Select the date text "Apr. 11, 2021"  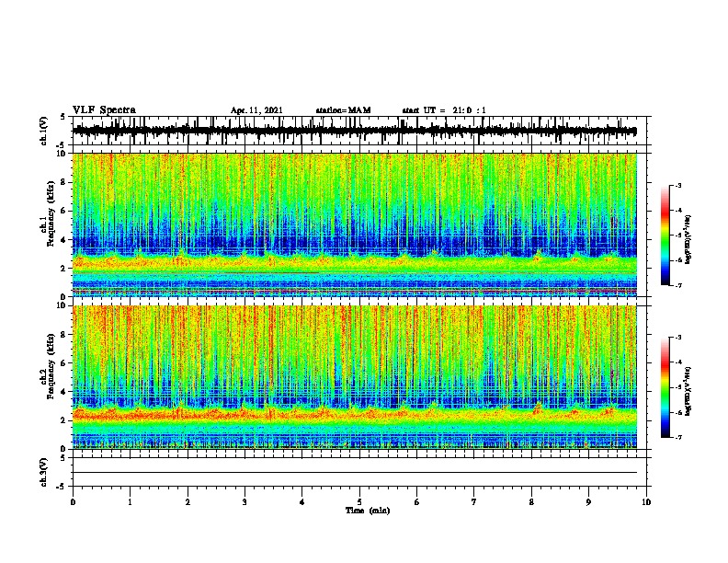click(256, 110)
